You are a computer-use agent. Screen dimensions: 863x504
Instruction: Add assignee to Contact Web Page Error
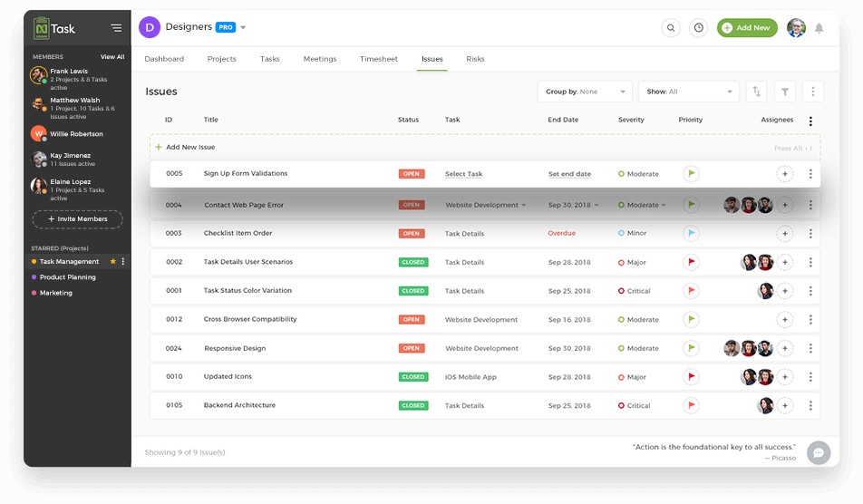[x=785, y=205]
